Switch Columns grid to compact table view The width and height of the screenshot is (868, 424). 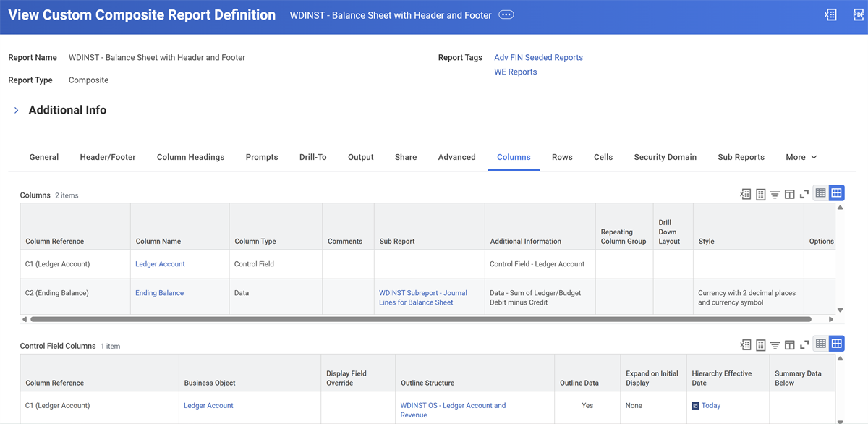click(x=820, y=193)
